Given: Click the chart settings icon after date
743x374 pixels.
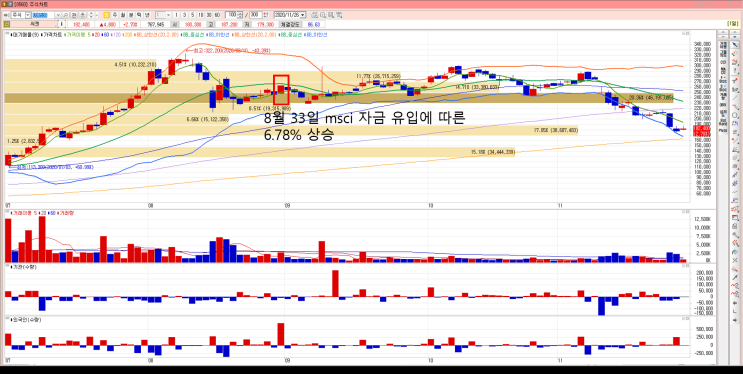Looking at the screenshot, I should 314,15.
